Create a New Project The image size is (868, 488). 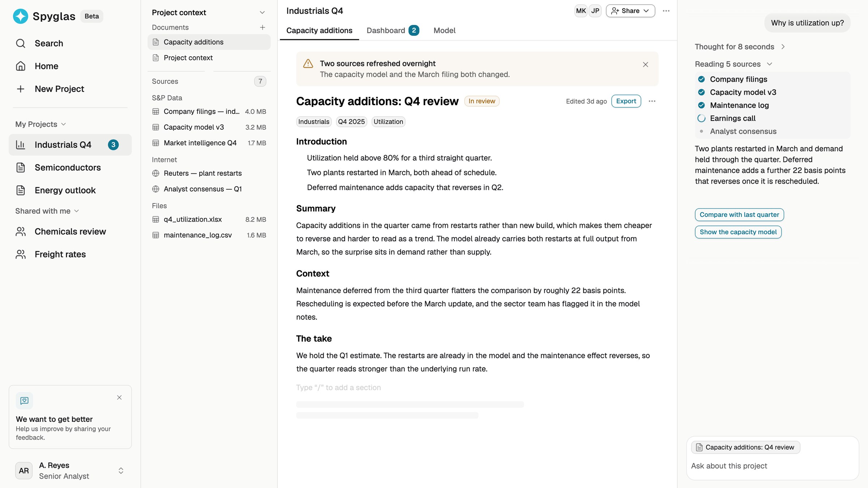click(x=70, y=89)
